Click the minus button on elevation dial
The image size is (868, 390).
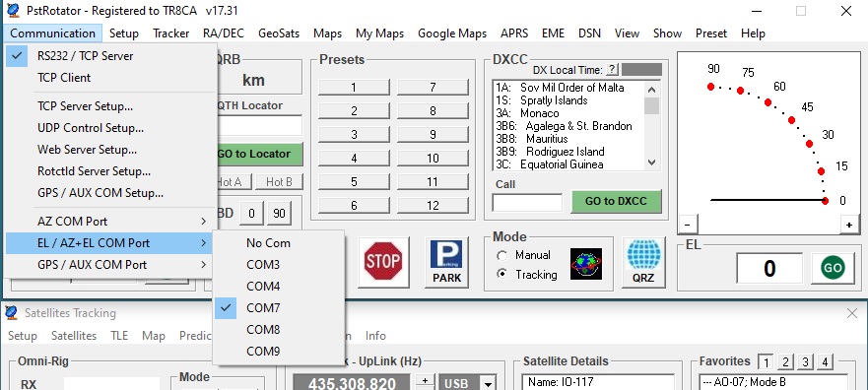click(x=687, y=225)
